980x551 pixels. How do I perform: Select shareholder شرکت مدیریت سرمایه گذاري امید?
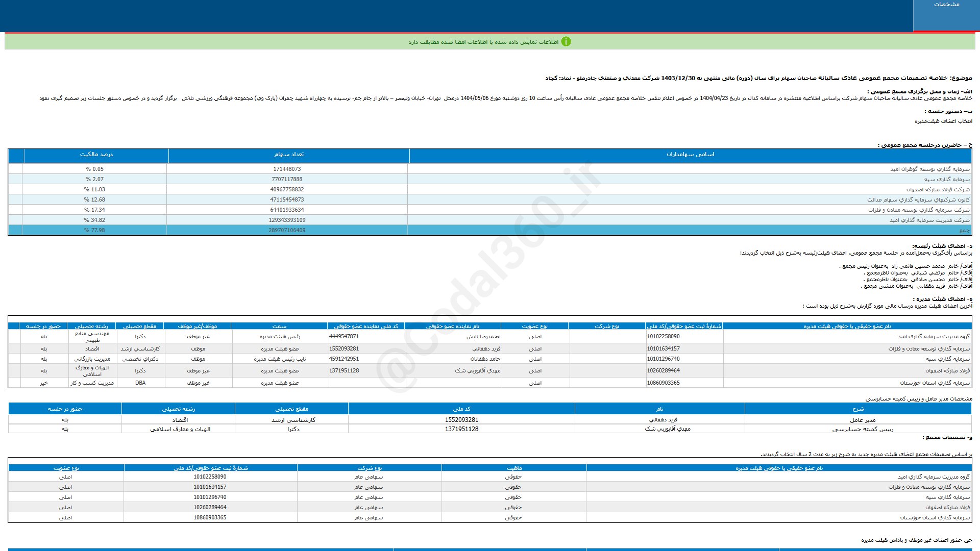pyautogui.click(x=929, y=220)
